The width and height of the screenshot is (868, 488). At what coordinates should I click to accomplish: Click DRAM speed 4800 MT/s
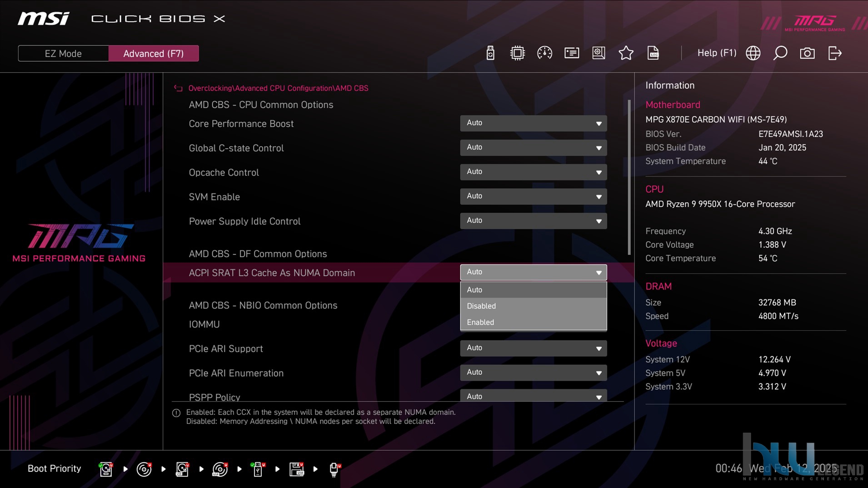778,316
